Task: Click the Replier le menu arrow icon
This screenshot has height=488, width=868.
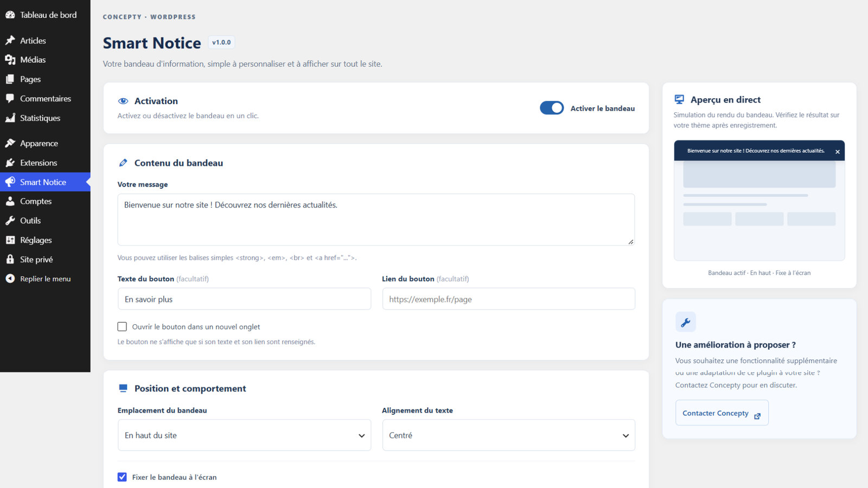Action: pyautogui.click(x=10, y=279)
